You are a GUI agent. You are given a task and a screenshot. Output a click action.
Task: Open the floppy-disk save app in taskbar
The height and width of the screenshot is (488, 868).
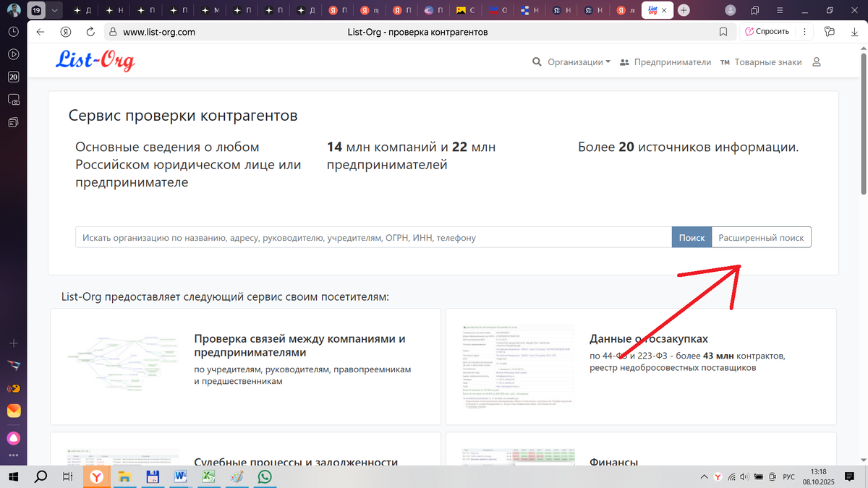pos(153,476)
